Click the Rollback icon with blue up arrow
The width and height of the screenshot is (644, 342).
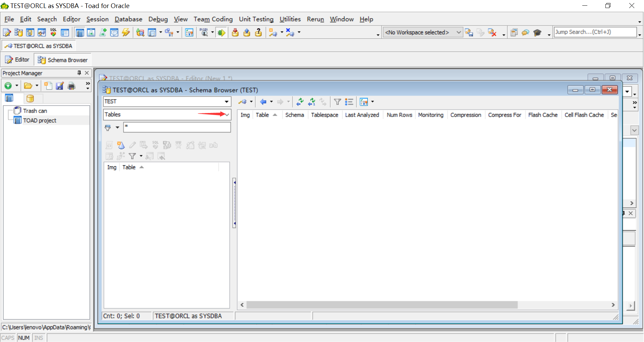pos(247,33)
